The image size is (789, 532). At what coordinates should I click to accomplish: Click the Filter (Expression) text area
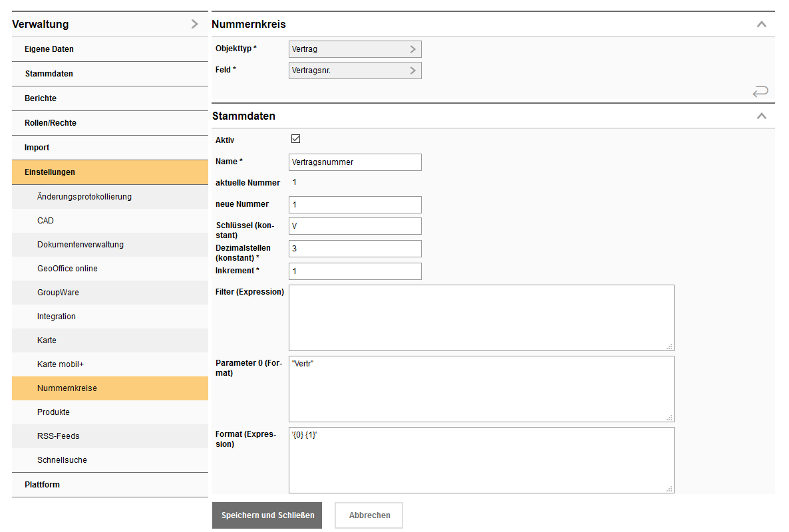[x=481, y=318]
